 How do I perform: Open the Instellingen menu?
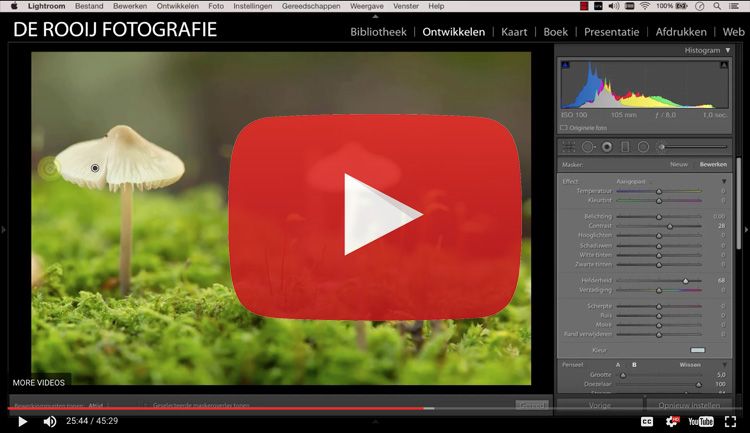point(253,6)
